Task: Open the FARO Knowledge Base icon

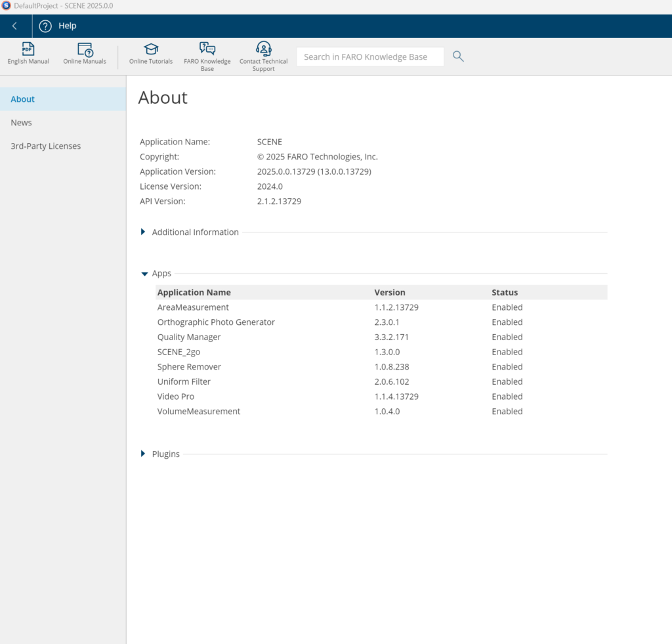Action: (207, 49)
